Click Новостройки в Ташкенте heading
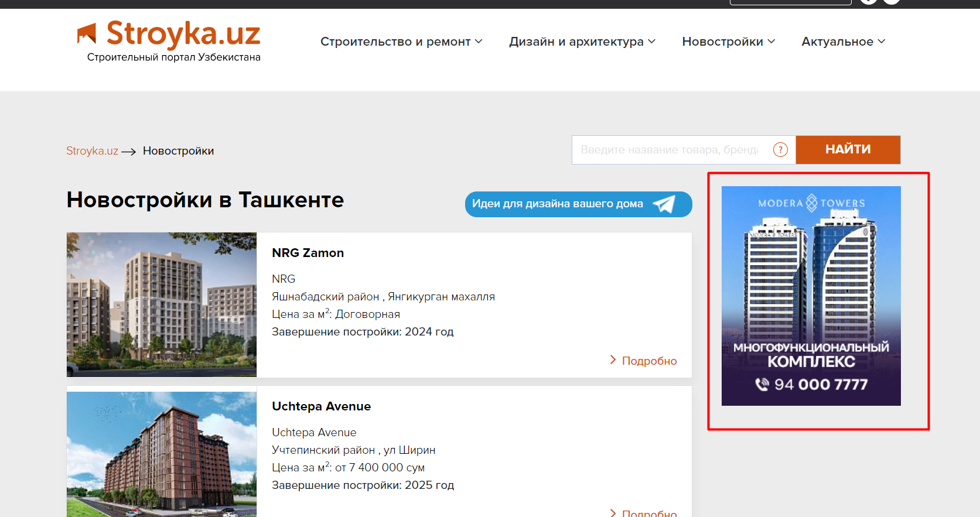 tap(205, 200)
